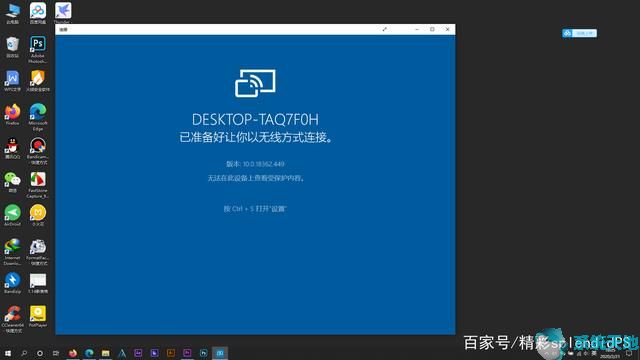This screenshot has width=640, height=360.
Task: Switch to Microsoft Edge in the taskbar
Action: [x=89, y=353]
